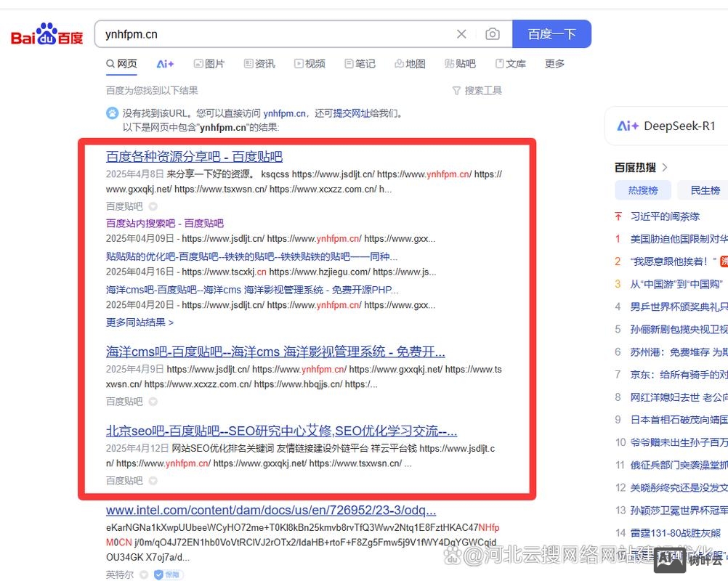728x581 pixels.
Task: Select the 热搜榜 filter
Action: (x=642, y=190)
